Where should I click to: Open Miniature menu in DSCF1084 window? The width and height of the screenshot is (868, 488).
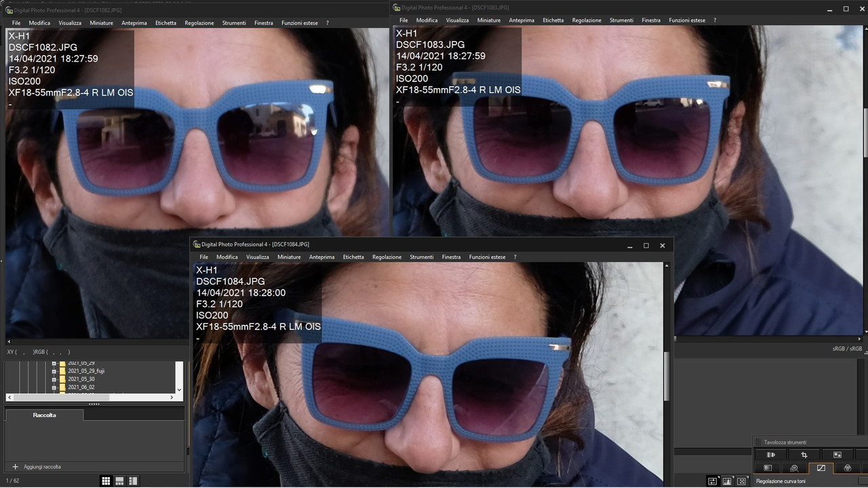coord(289,257)
